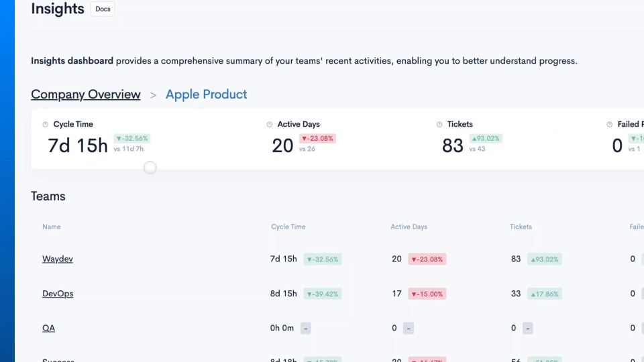The width and height of the screenshot is (644, 362).
Task: Click the 93.02% Tickets summary badge
Action: point(486,138)
